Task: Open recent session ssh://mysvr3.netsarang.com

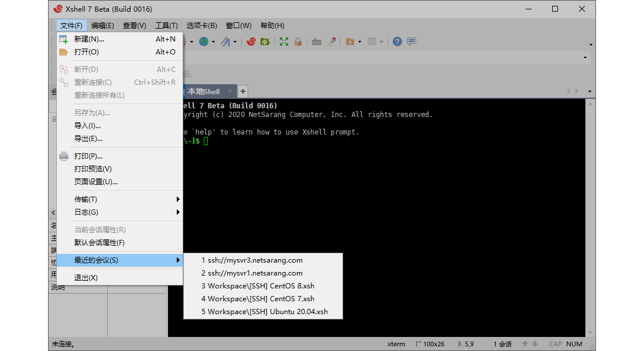Action: click(x=263, y=260)
